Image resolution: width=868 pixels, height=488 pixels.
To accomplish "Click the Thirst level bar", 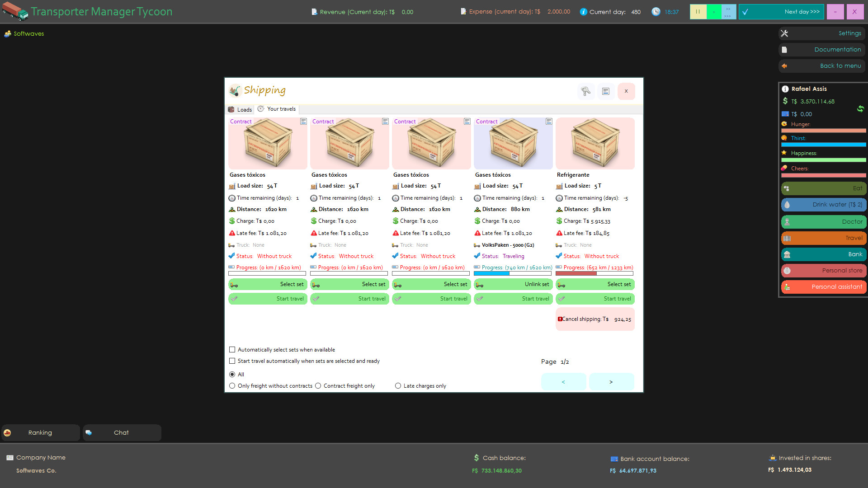I will [823, 145].
